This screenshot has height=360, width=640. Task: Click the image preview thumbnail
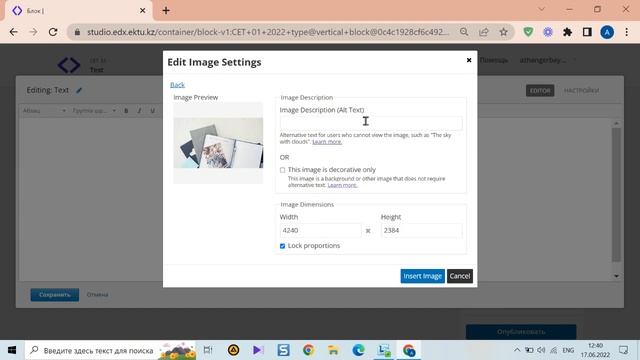click(218, 143)
